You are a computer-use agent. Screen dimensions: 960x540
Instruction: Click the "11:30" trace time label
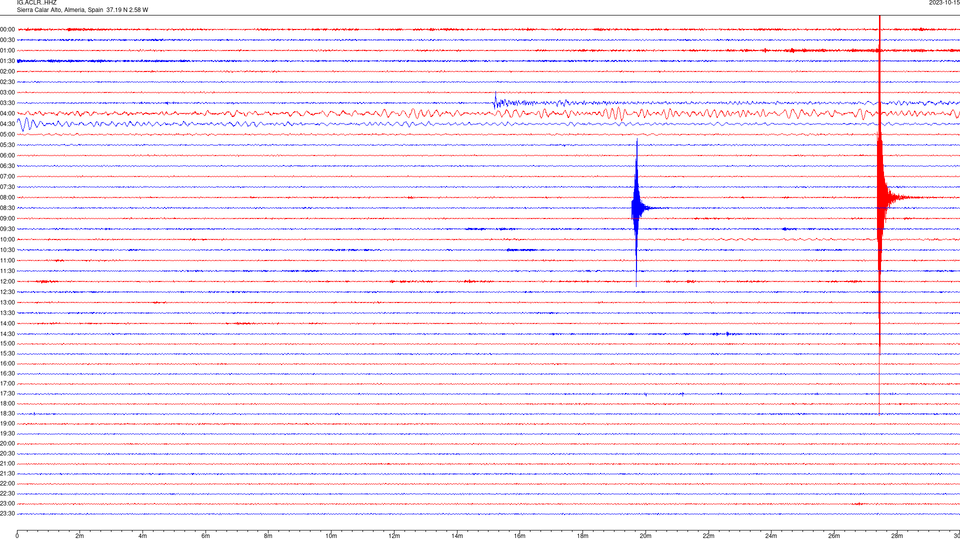coord(8,271)
